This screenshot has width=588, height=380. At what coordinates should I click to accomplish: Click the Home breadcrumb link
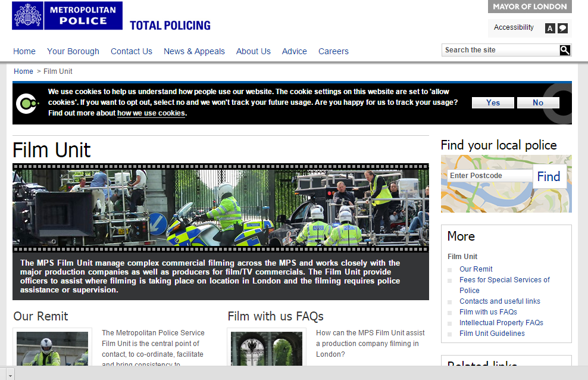tap(24, 71)
